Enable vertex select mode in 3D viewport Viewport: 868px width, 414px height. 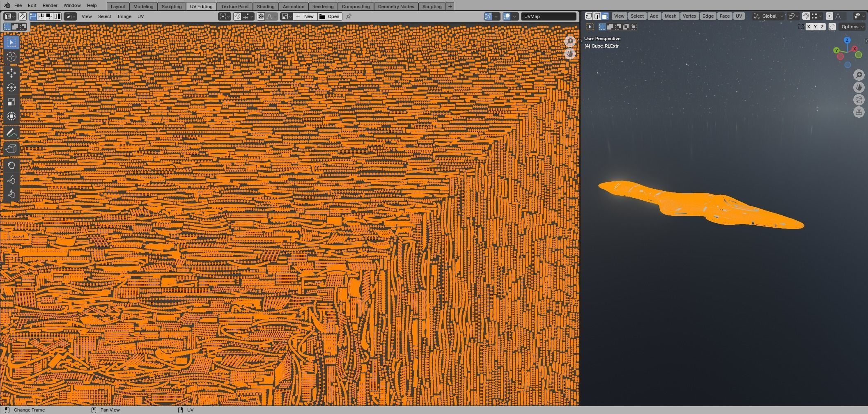pyautogui.click(x=588, y=16)
